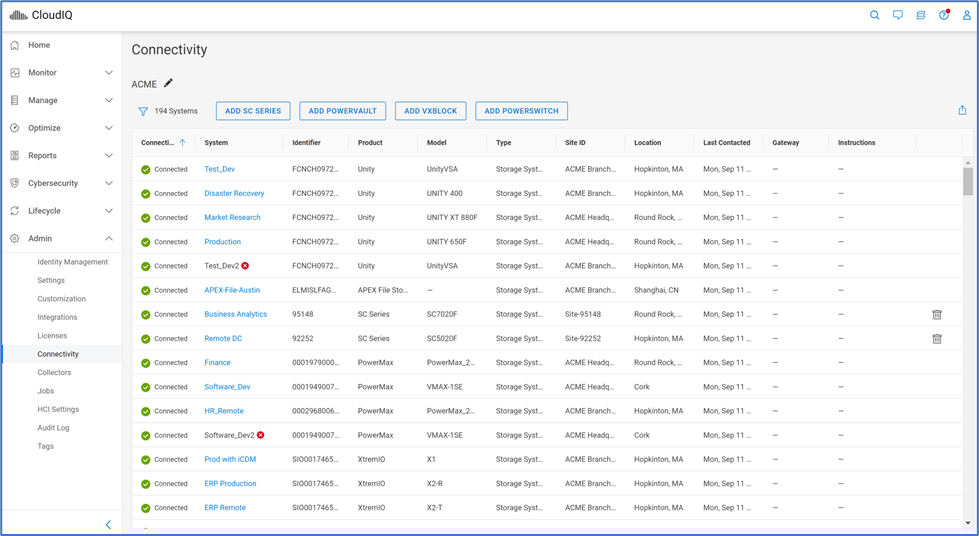Open the chat feedback icon in header
The height and width of the screenshot is (536, 979).
click(x=898, y=15)
